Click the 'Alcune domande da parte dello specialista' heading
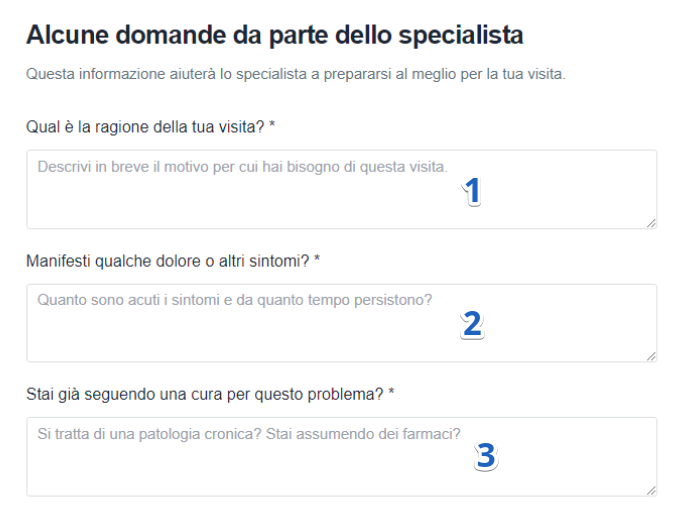The width and height of the screenshot is (682, 523). point(274,36)
